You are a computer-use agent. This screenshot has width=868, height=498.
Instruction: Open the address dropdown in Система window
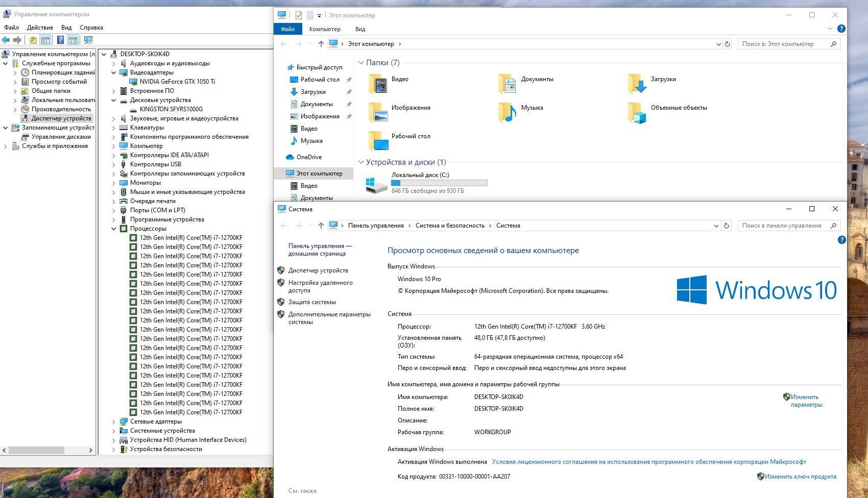tap(716, 226)
